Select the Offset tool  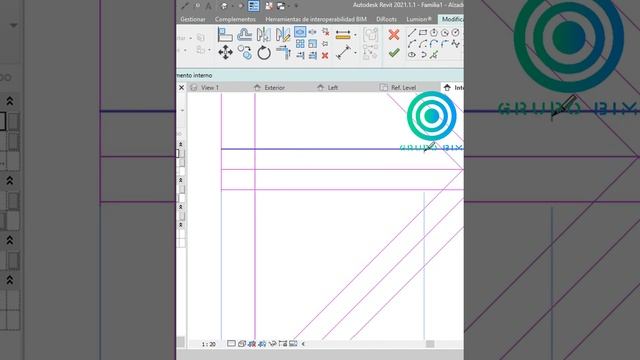pyautogui.click(x=244, y=35)
